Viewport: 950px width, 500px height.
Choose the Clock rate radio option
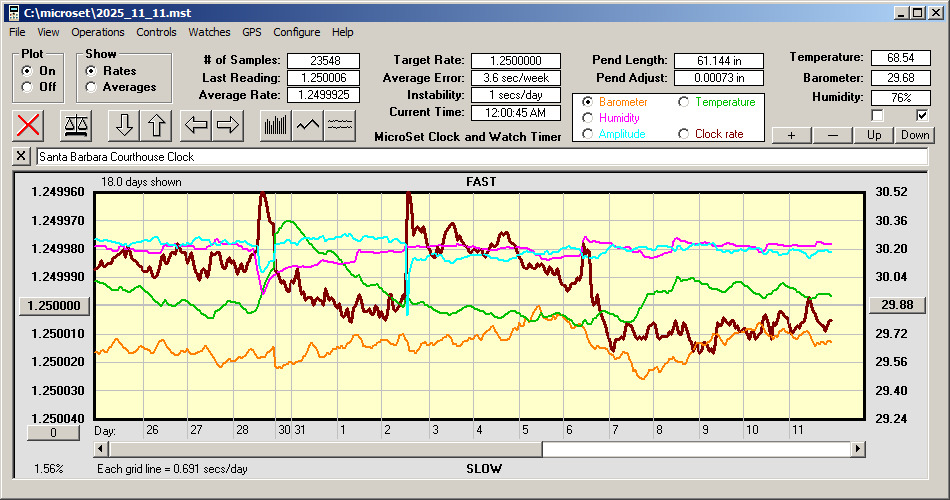click(x=685, y=134)
